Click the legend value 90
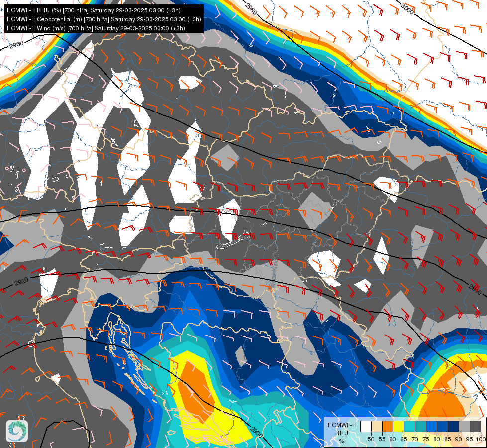487x448 pixels. point(459,439)
